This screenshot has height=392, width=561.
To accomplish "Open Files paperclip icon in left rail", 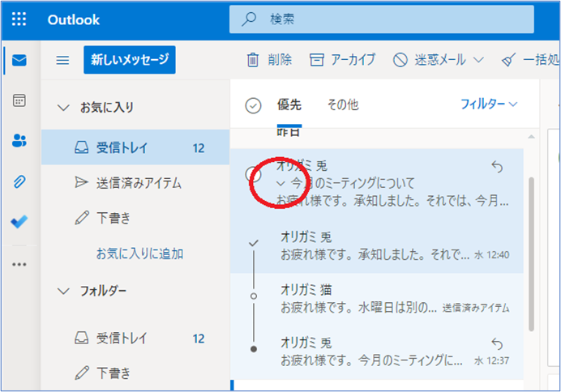I will 19,181.
